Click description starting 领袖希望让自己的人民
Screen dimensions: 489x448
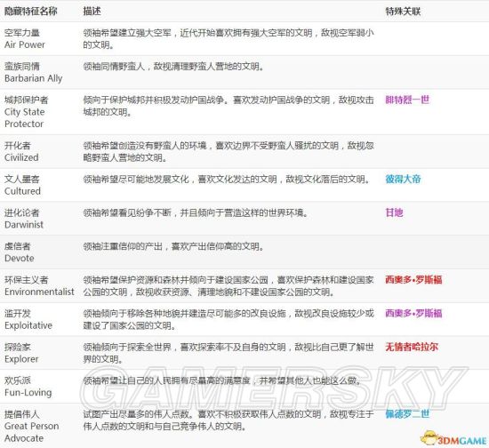coord(221,380)
